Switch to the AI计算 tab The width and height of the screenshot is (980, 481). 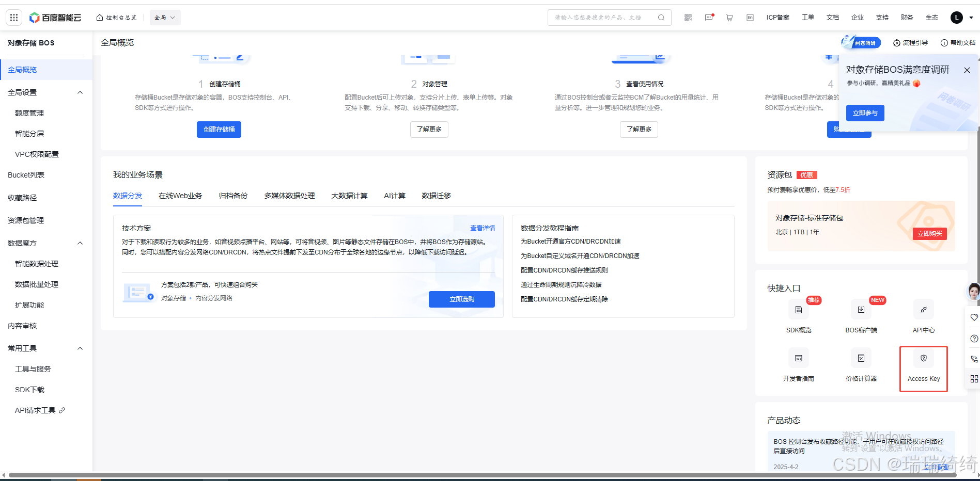(395, 196)
